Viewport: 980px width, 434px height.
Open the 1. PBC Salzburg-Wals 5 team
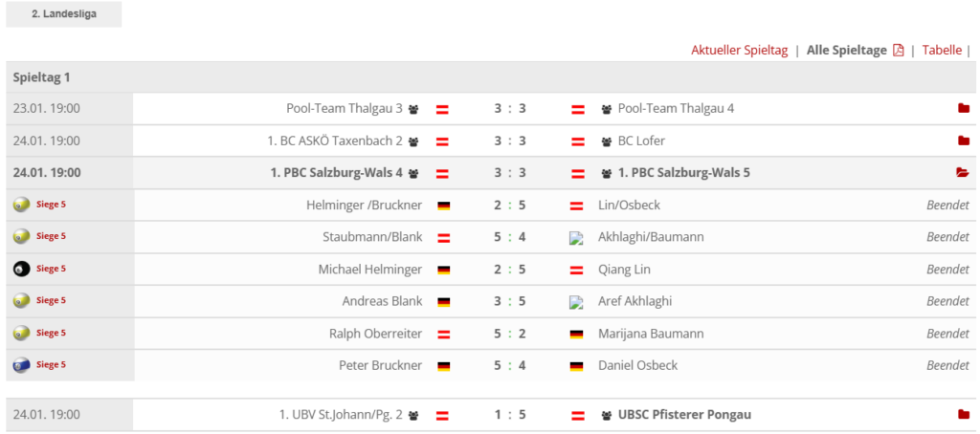[x=683, y=173]
